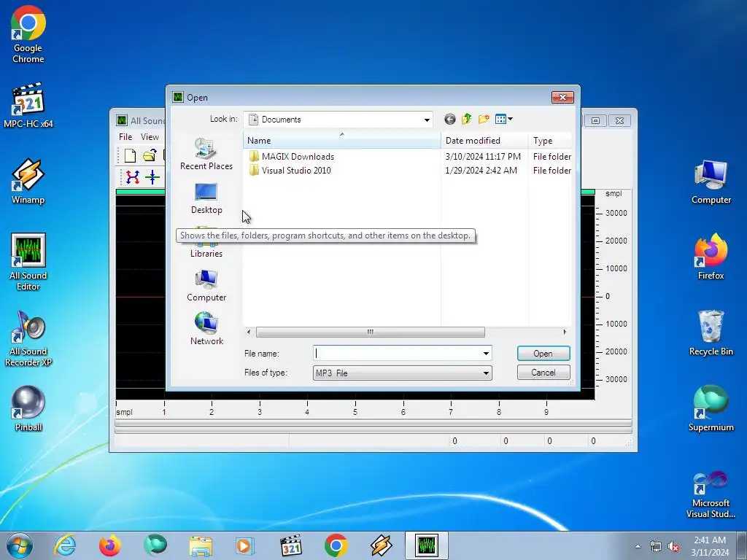Click the file list right scroll arrow
The width and height of the screenshot is (747, 560).
pos(565,332)
